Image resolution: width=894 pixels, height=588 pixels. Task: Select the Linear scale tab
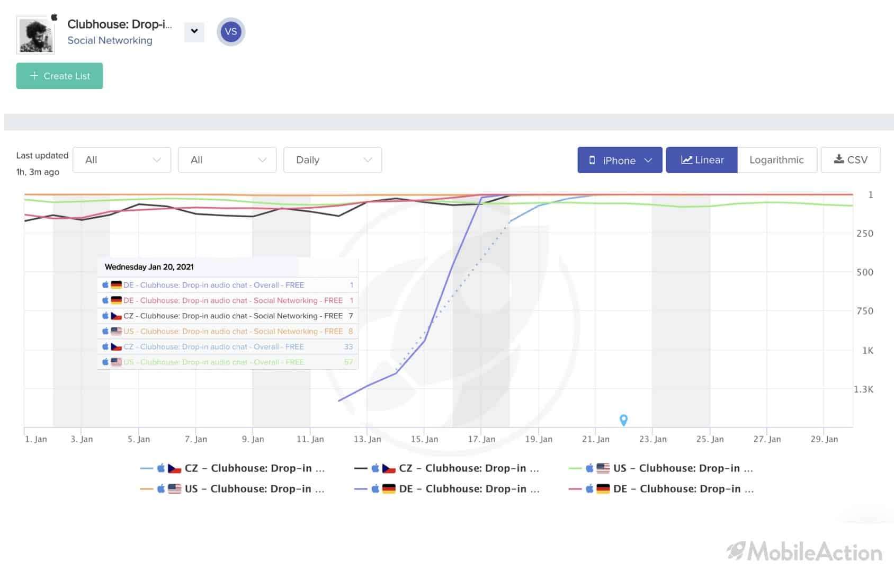pyautogui.click(x=702, y=160)
